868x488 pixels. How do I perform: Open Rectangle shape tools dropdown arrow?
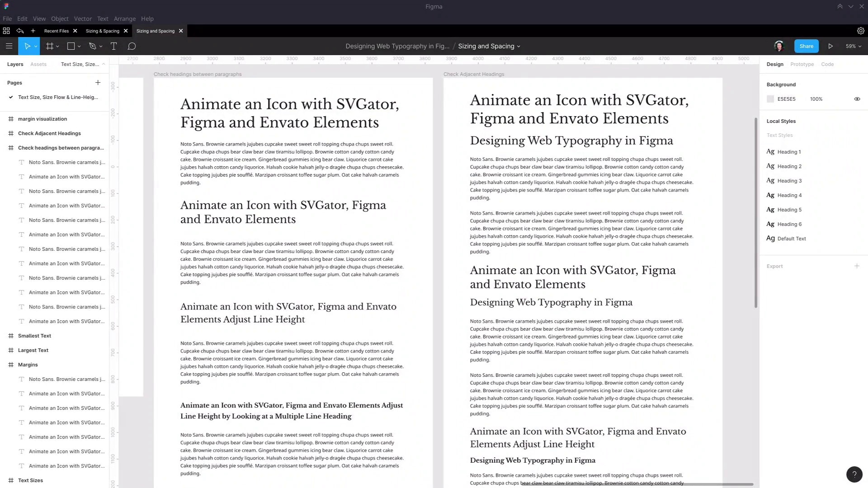(79, 47)
